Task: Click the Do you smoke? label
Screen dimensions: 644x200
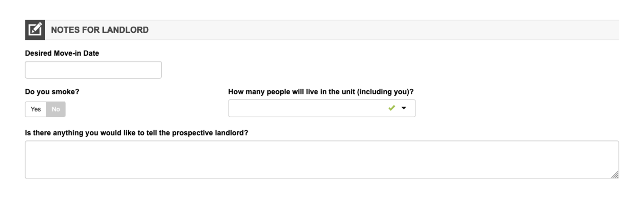Action: 52,92
